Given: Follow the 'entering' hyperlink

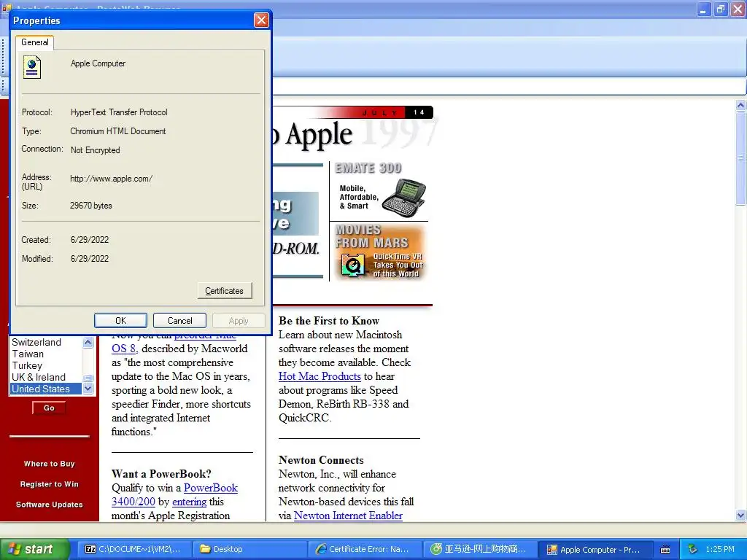Looking at the screenshot, I should pyautogui.click(x=190, y=502).
